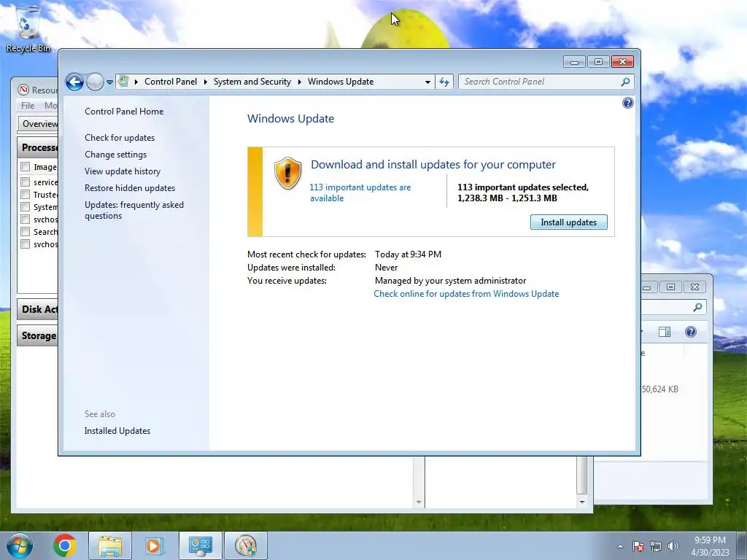Toggle the preview pane icon in Explorer window
The image size is (747, 560).
coord(664,332)
